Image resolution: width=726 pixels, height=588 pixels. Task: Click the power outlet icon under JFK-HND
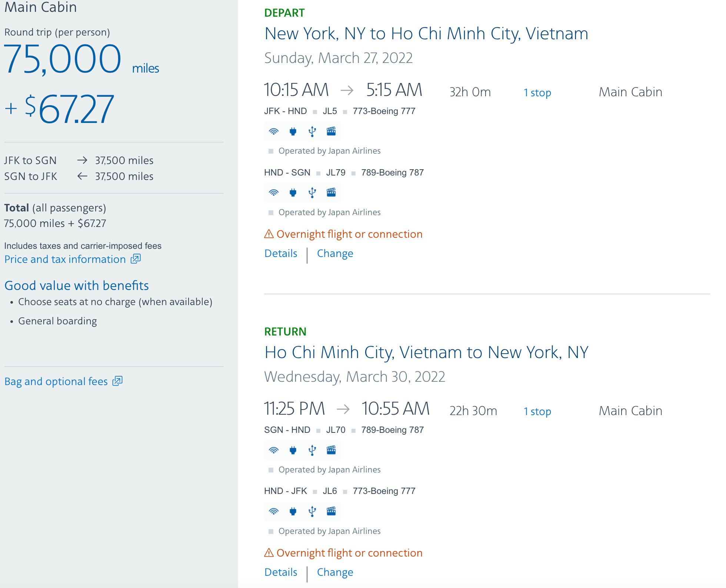tap(293, 131)
